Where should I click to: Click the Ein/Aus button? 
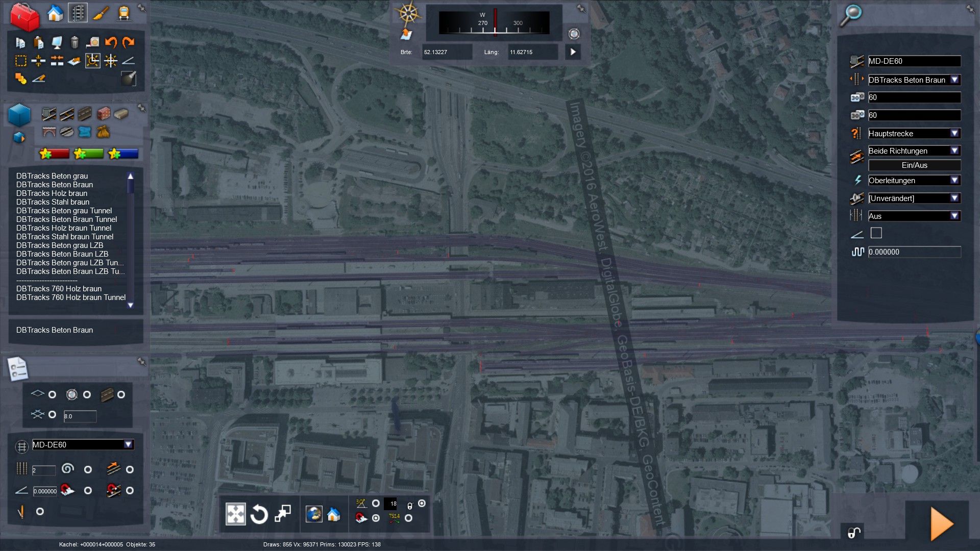(x=914, y=165)
